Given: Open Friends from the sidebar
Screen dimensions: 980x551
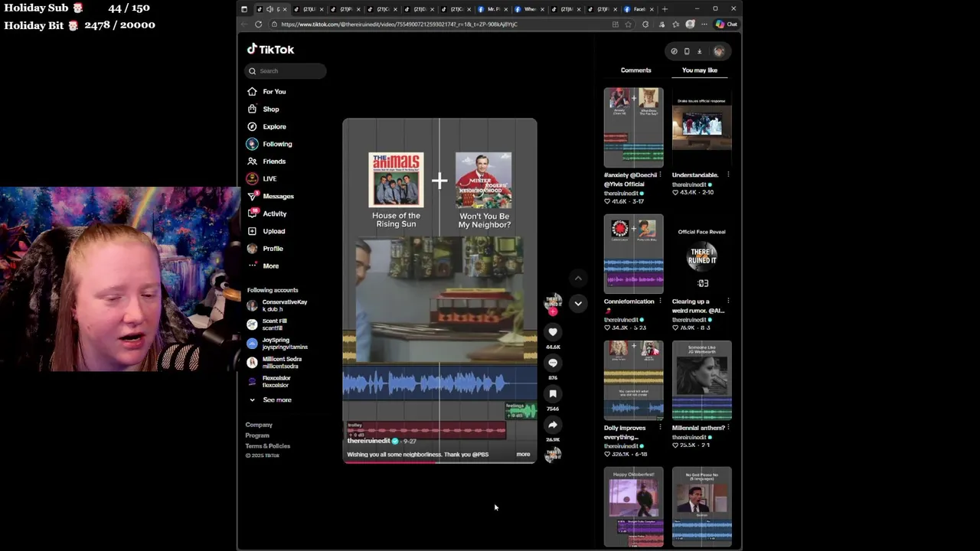Looking at the screenshot, I should coord(267,161).
